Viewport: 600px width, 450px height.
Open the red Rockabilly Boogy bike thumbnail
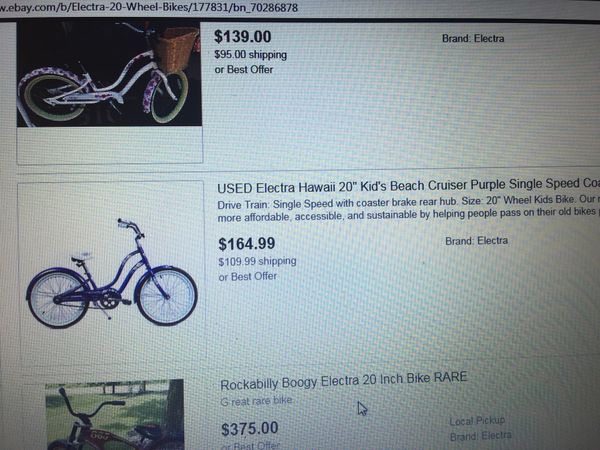(114, 415)
